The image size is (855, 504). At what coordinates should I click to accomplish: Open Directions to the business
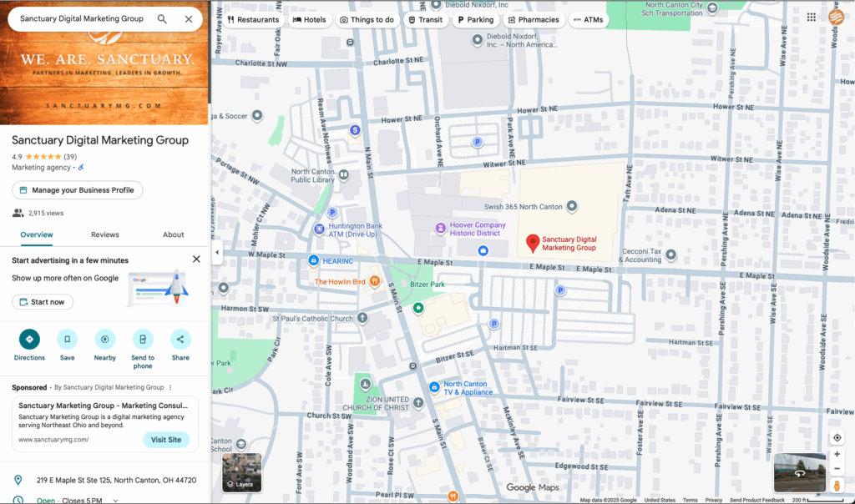29,340
